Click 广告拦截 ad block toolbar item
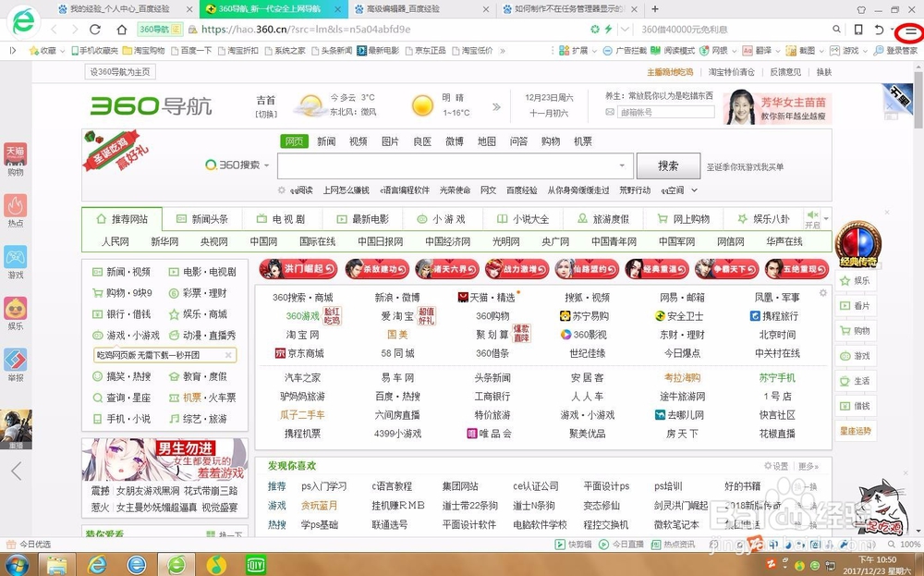The height and width of the screenshot is (576, 924). coord(624,51)
